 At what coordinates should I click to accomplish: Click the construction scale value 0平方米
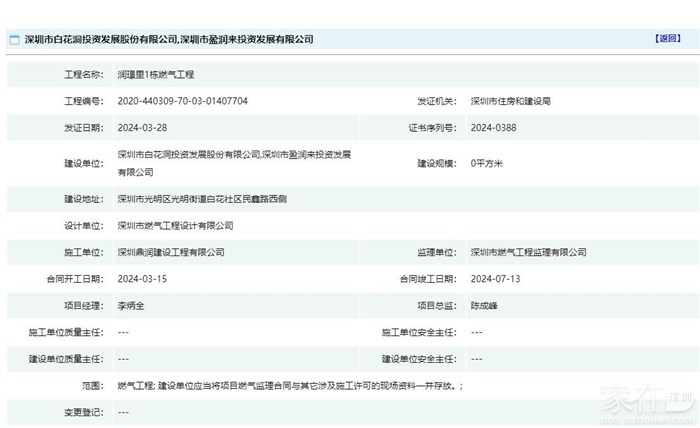[x=487, y=163]
